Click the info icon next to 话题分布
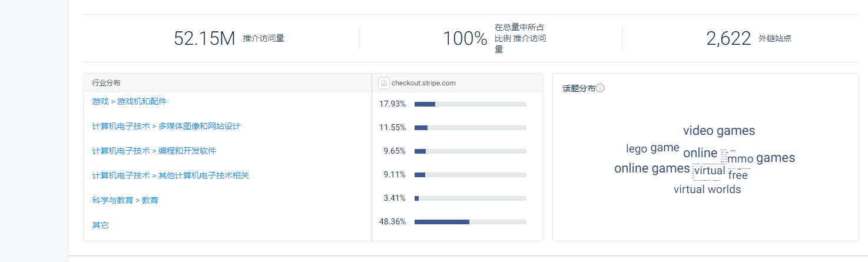Viewport: 868px width, 262px height. 600,88
